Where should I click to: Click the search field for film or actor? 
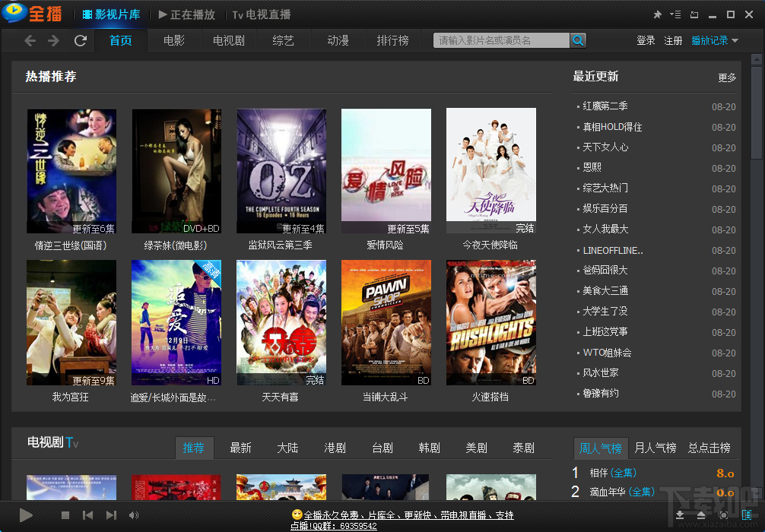pyautogui.click(x=501, y=40)
